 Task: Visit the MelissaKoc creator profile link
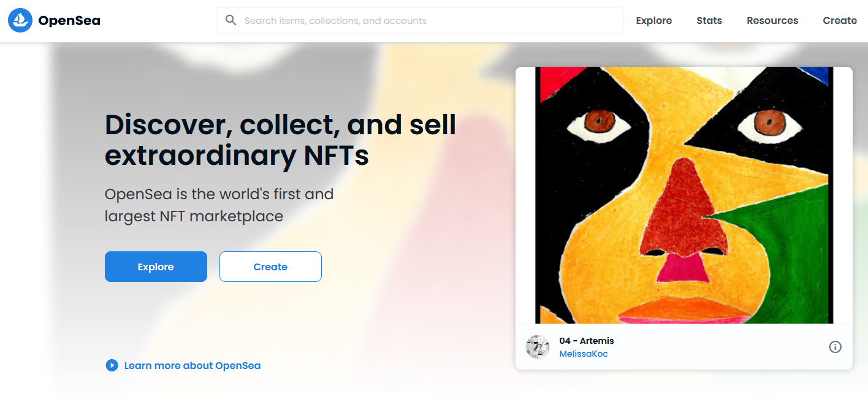584,354
